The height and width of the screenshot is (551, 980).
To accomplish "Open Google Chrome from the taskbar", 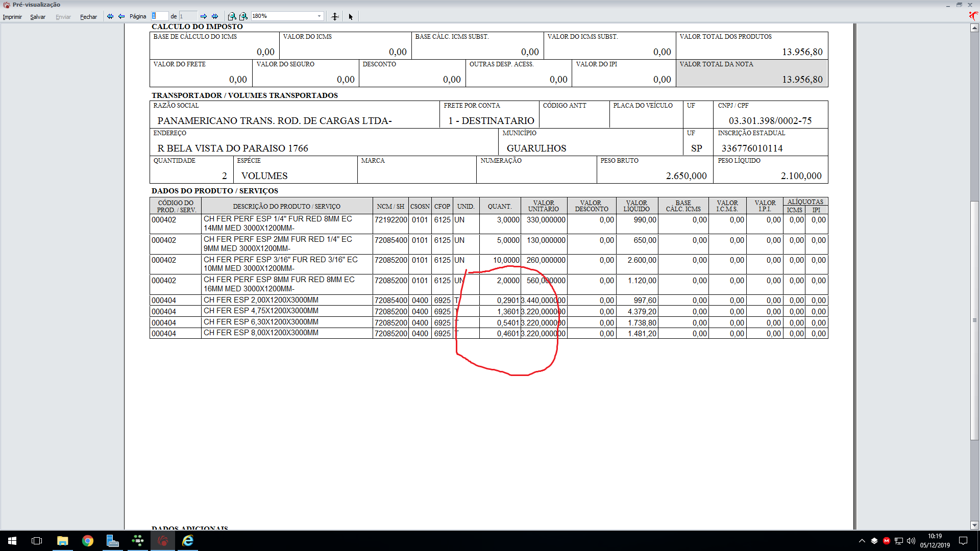I will tap(88, 541).
